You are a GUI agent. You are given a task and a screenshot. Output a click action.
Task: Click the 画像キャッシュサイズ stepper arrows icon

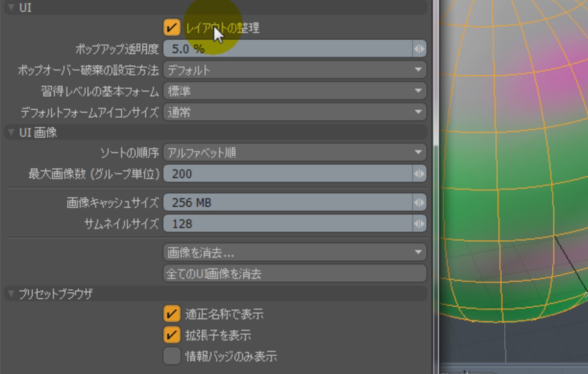[x=419, y=202]
